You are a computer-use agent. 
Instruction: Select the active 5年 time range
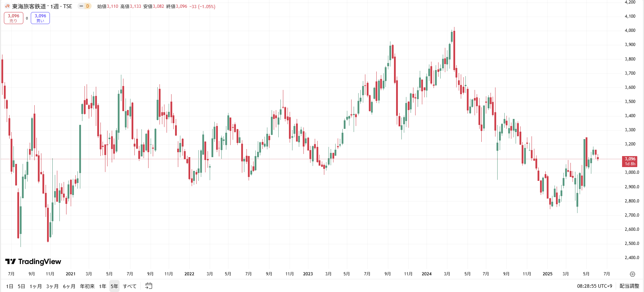(114, 286)
